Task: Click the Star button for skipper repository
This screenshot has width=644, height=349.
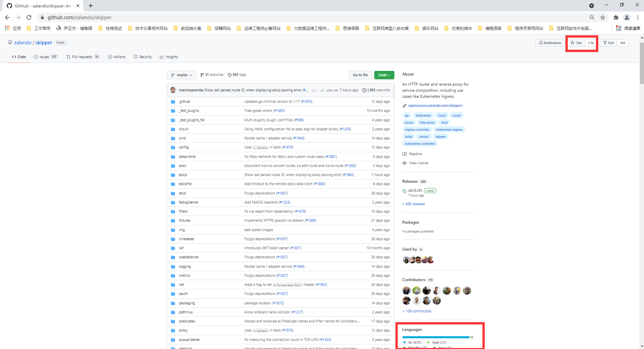Action: pos(576,43)
